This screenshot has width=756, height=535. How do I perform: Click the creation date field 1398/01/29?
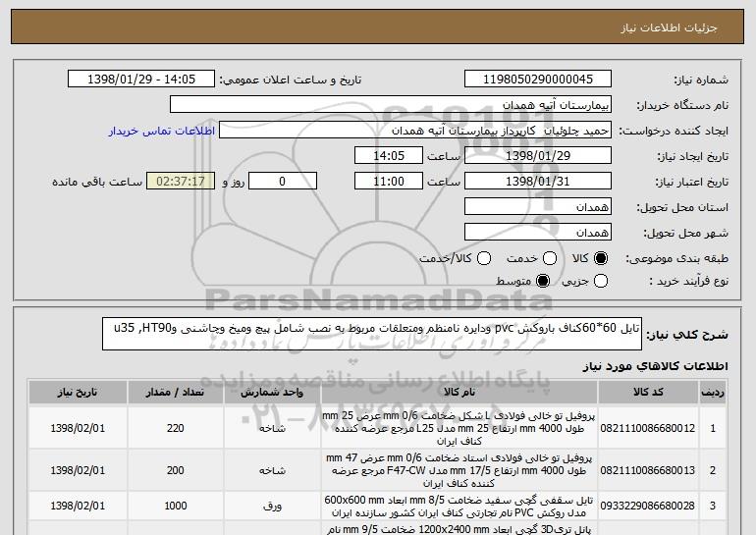click(538, 156)
